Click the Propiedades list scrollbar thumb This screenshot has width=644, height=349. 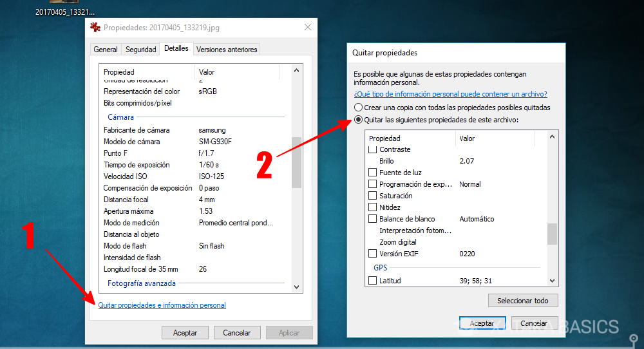point(296,162)
